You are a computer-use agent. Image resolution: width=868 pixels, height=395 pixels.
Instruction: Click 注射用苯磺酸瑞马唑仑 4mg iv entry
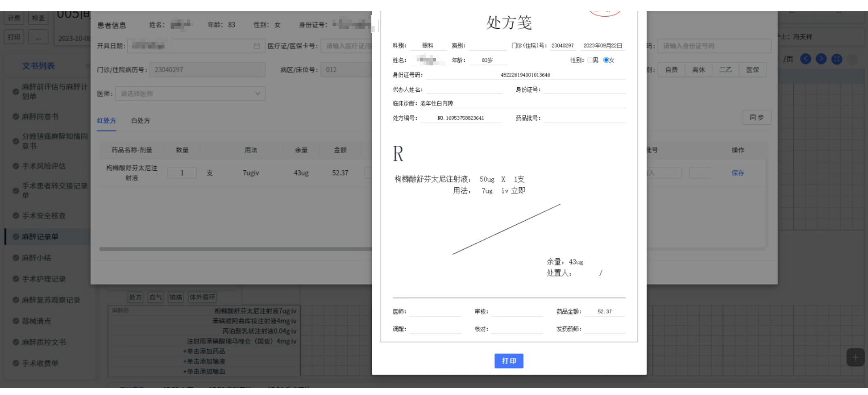pos(242,341)
